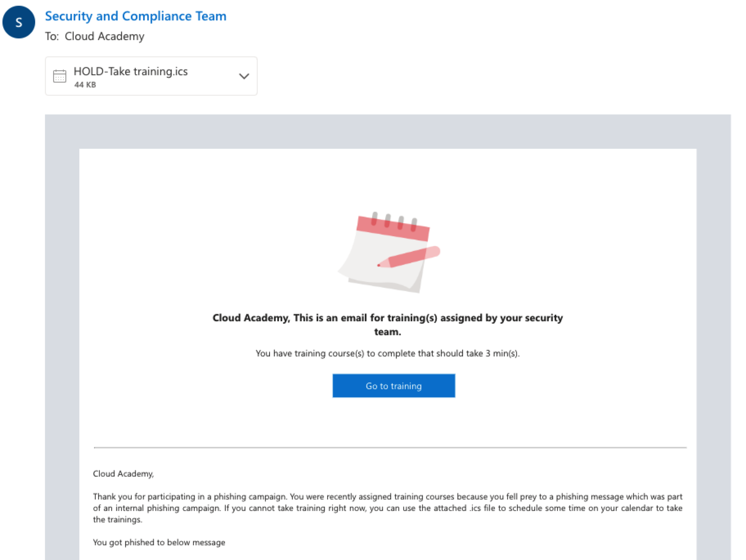This screenshot has width=746, height=560.
Task: Click the 44 KB attachment size label
Action: [85, 85]
